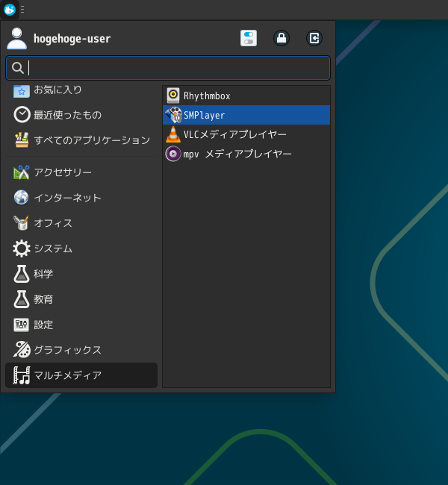Click the scissors icon for アクセサリー
Screen dimensions: 448x485
(x=22, y=172)
